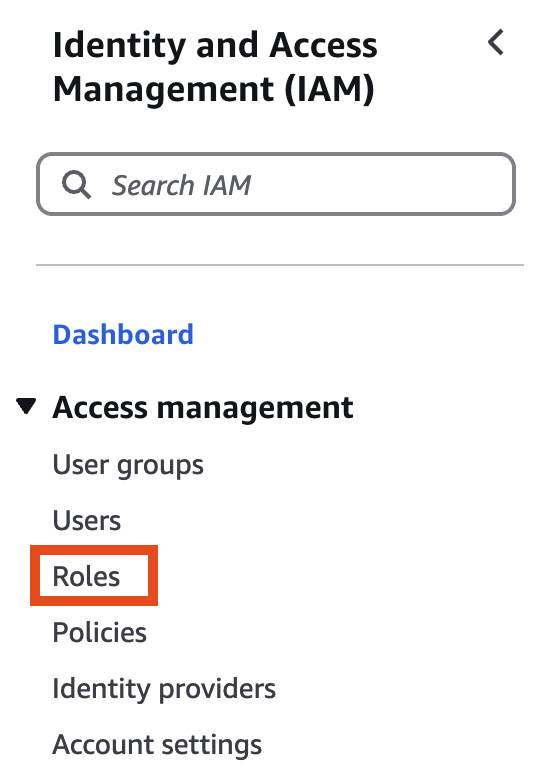This screenshot has width=538, height=776.
Task: Focus the Search IAM input field
Action: point(276,184)
